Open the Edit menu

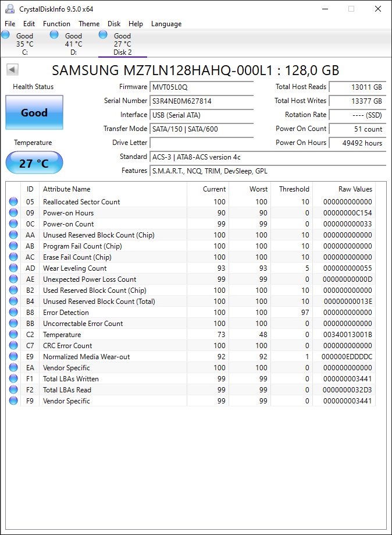pos(29,23)
